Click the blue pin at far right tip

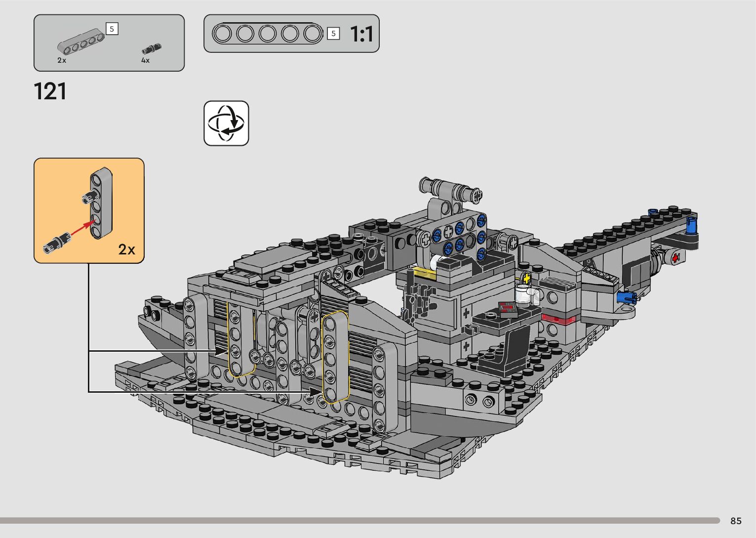click(692, 224)
